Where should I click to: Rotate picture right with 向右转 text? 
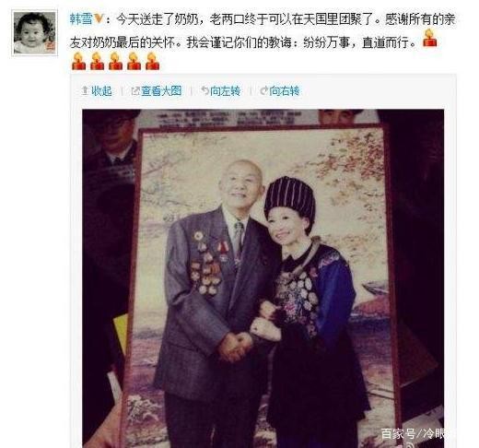[x=285, y=90]
